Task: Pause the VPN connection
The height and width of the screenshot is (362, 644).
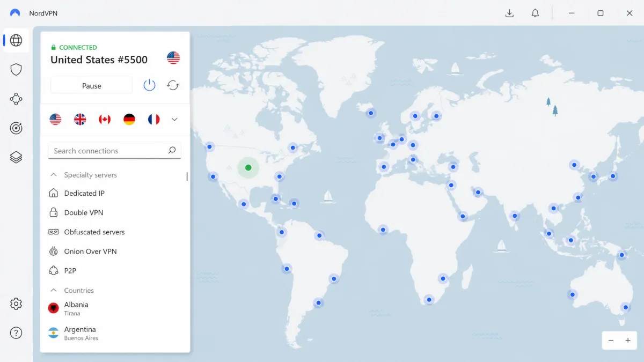Action: point(92,85)
